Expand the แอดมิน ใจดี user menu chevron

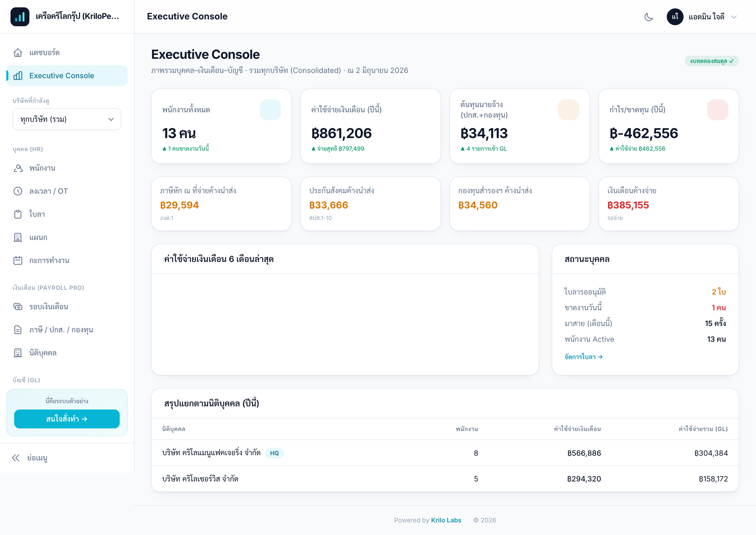tap(734, 17)
